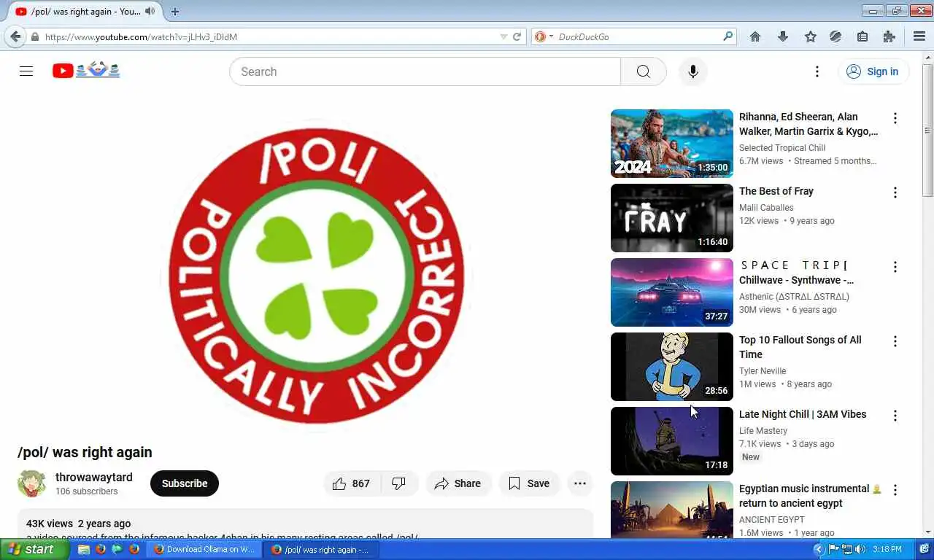Open YouTube settings three-dot menu
This screenshot has height=560, width=934.
pos(817,71)
